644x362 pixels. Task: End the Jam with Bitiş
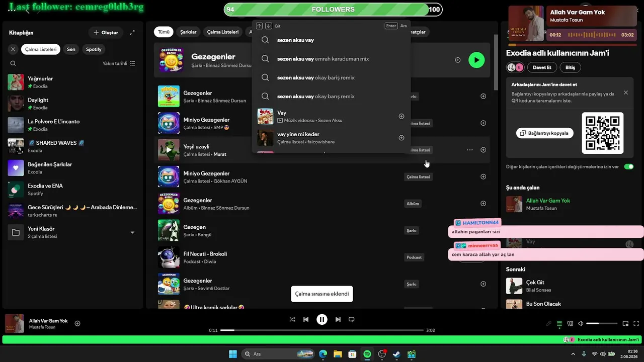pyautogui.click(x=570, y=67)
